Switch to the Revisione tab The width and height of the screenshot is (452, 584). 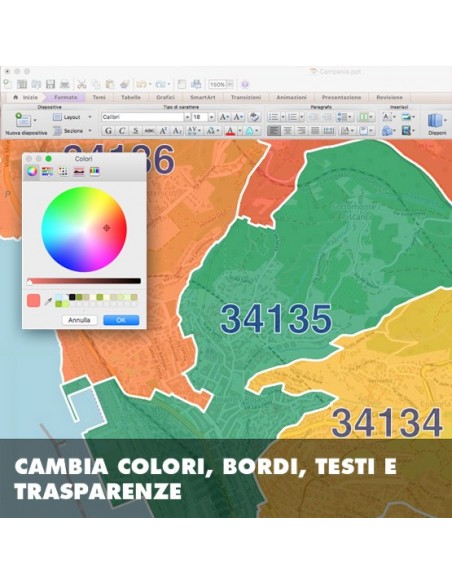tap(389, 97)
